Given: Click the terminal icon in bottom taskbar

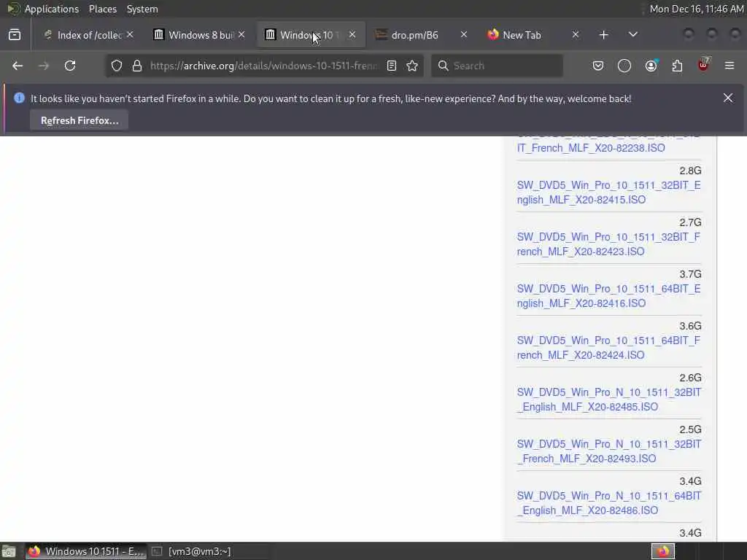Looking at the screenshot, I should [157, 551].
